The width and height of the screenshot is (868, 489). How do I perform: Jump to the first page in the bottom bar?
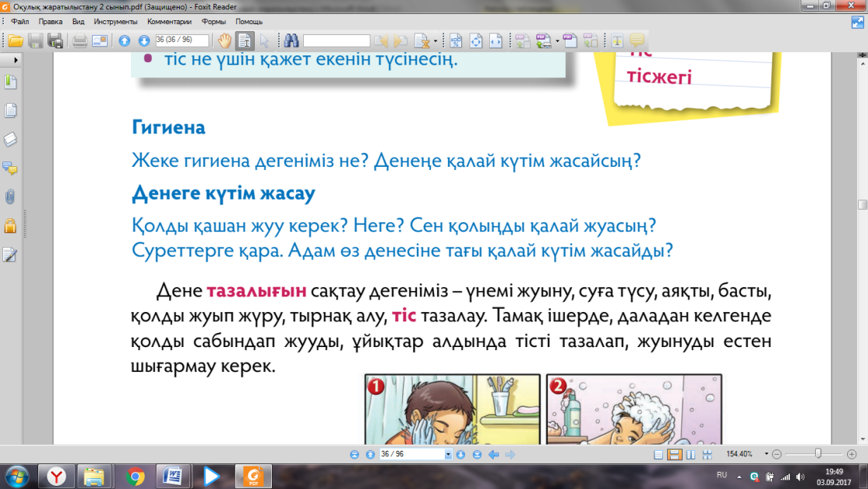click(x=355, y=455)
